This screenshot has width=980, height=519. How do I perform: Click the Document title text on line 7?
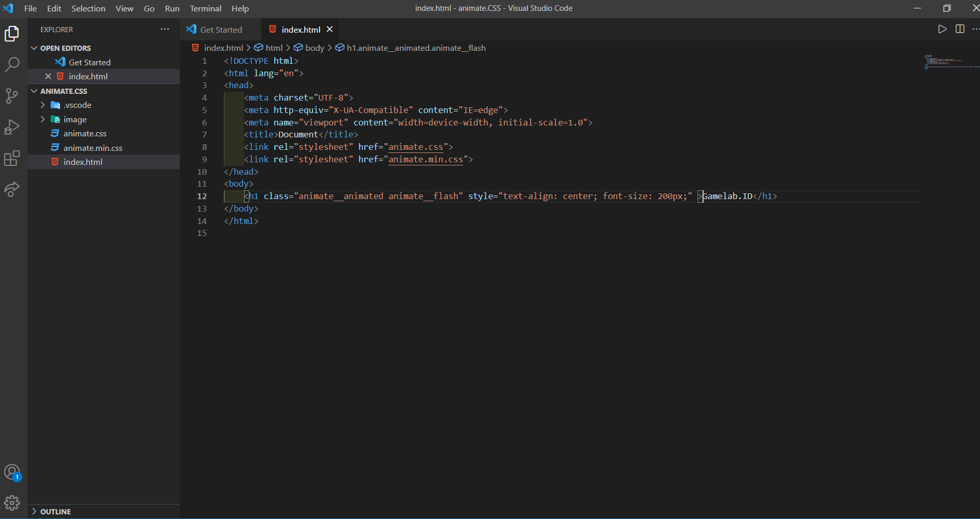tap(298, 134)
